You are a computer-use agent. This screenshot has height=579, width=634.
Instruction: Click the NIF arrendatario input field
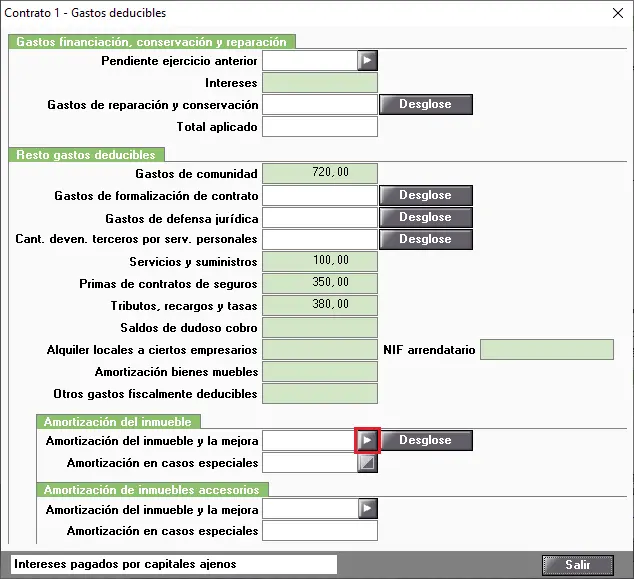click(547, 350)
